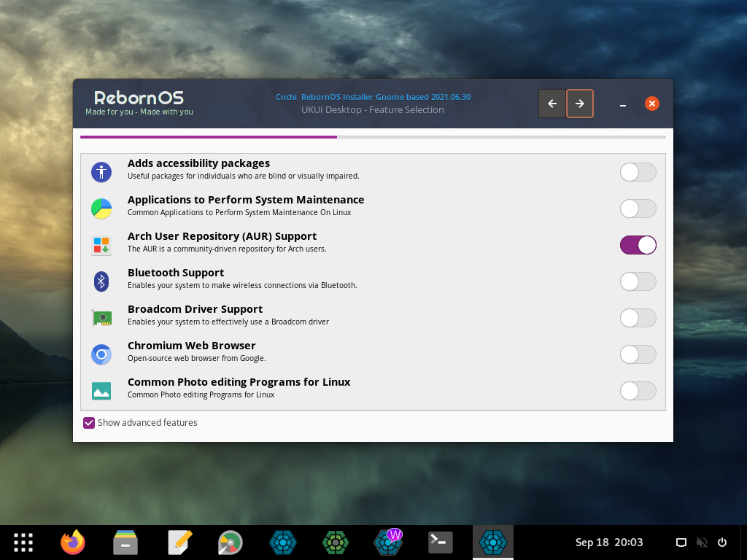Click 'The AUR is a community-driven repository' description
The image size is (747, 560).
click(x=228, y=249)
